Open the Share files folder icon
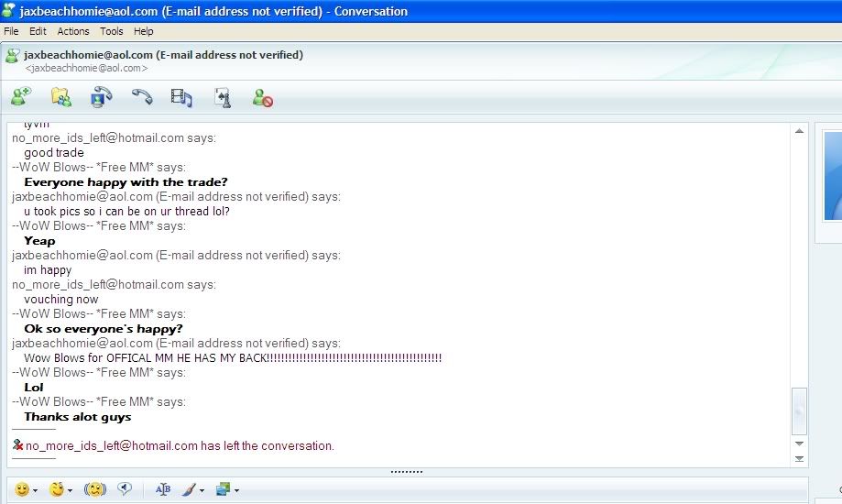 tap(61, 97)
